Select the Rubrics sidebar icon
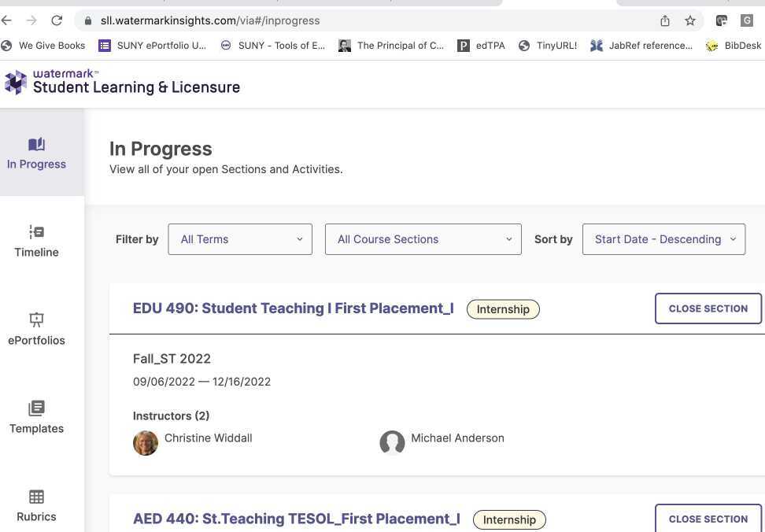The image size is (765, 532). point(36,496)
